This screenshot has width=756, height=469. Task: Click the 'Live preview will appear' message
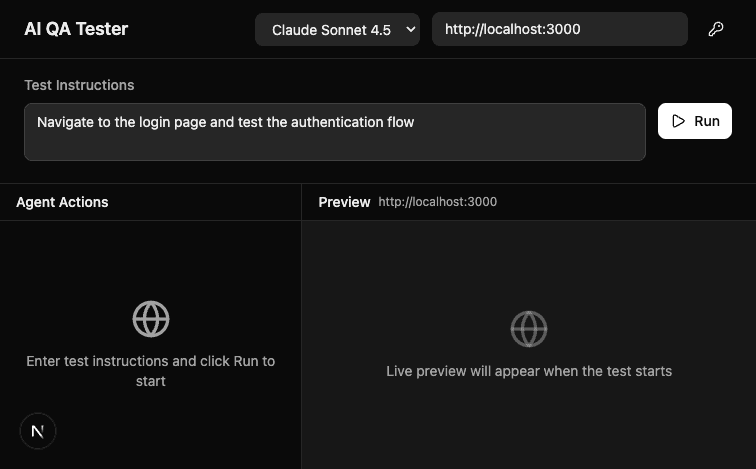[529, 371]
